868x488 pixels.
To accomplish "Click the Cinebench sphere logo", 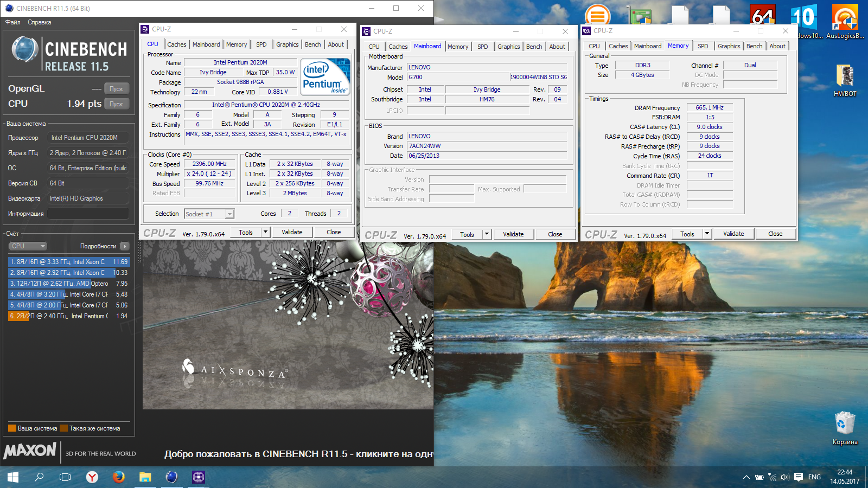I will pos(25,50).
